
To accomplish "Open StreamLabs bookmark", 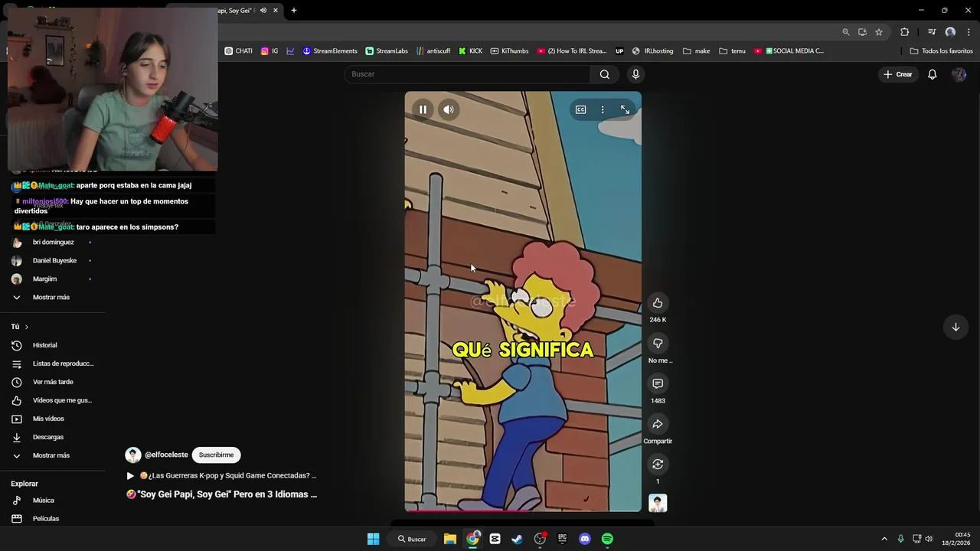I will coord(387,51).
